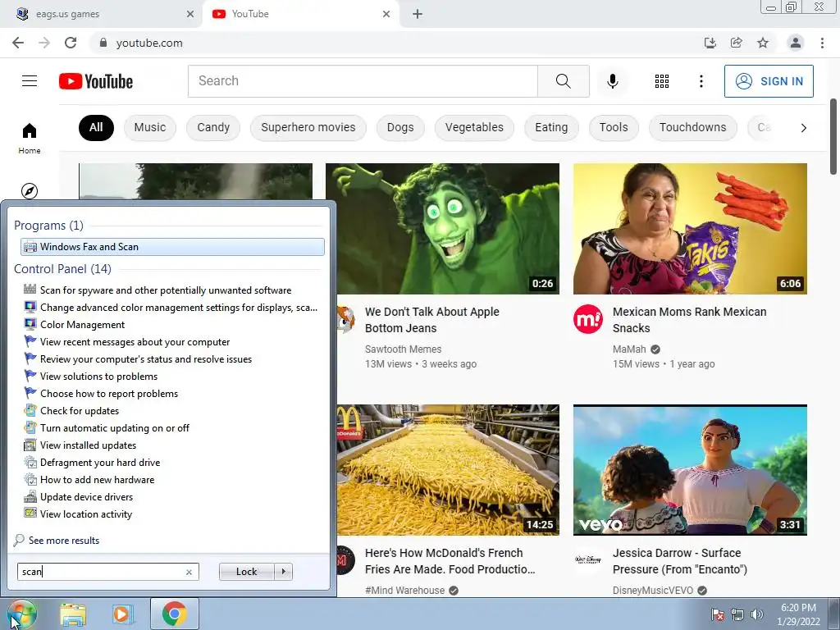This screenshot has height=630, width=840.
Task: Switch to the eags.us games tab
Action: click(102, 14)
